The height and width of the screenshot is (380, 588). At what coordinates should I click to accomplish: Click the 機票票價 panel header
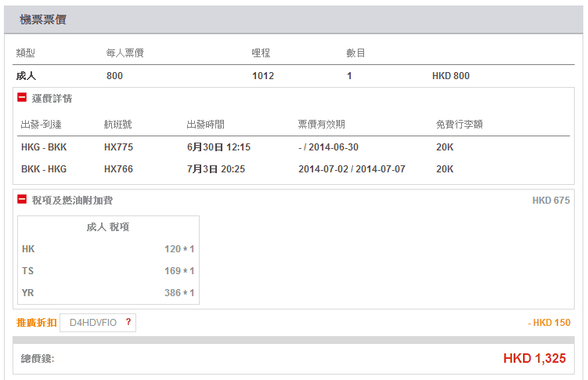(x=42, y=19)
